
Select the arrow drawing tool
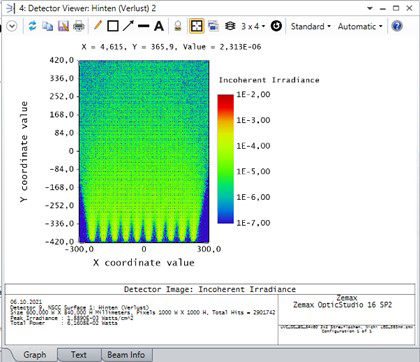point(128,26)
